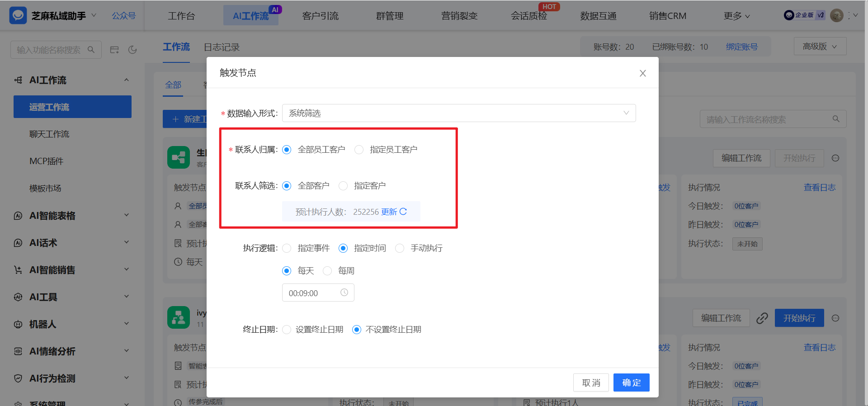Screen dimensions: 868x406
Task: Open MCP插件 in the sidebar
Action: click(47, 161)
